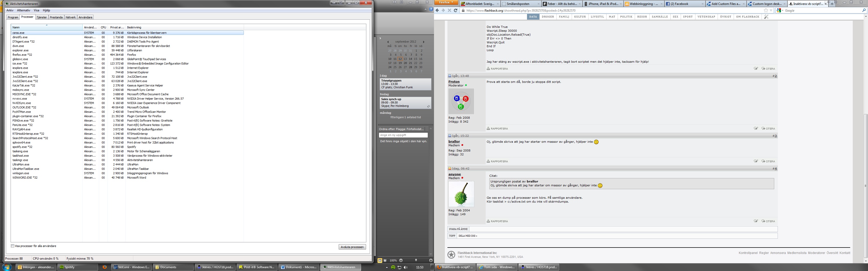Image resolution: width=868 pixels, height=271 pixels.
Task: Click 'DELA MED DIG' link
Action: pos(468,236)
